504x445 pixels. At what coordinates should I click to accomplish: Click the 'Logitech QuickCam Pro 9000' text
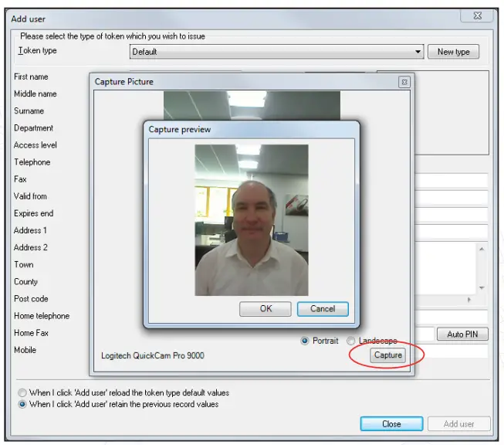coord(152,355)
